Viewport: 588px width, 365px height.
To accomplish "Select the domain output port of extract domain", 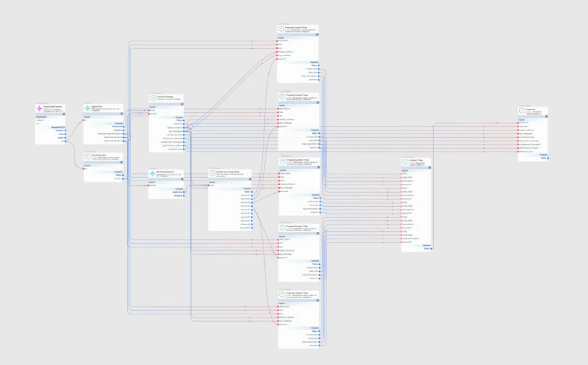I will 124,178.
